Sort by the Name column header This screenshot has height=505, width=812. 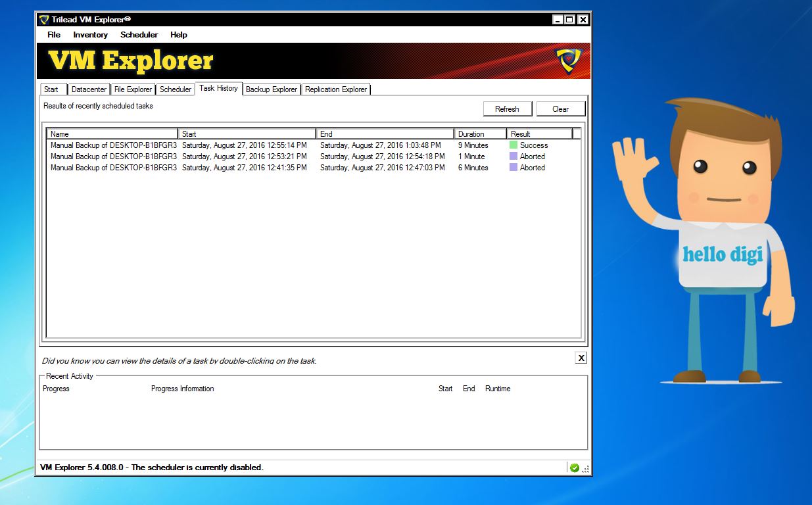click(x=112, y=133)
